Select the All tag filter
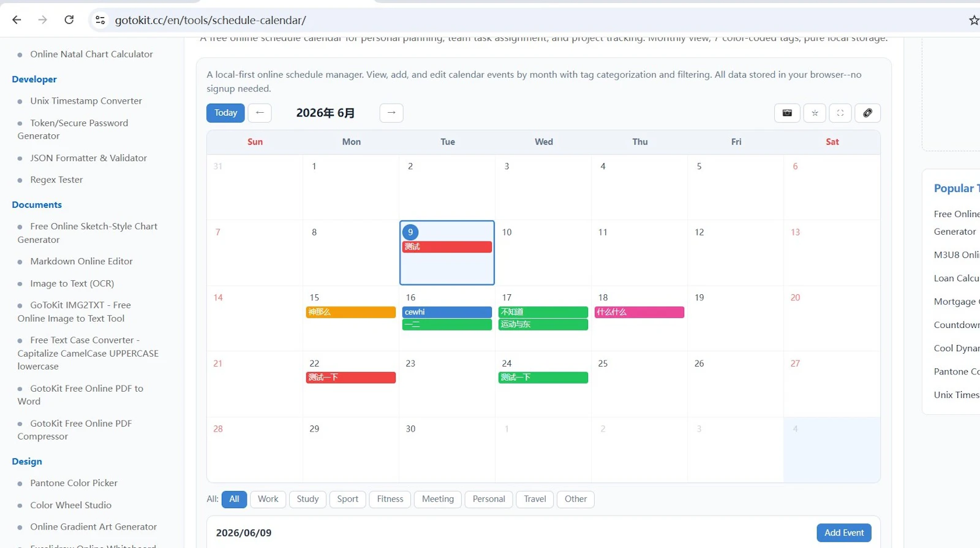980x548 pixels. (234, 499)
